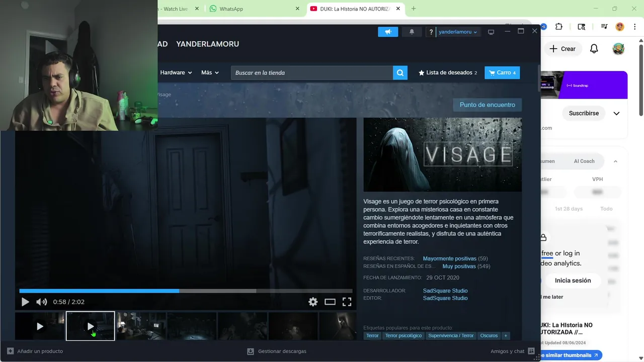Select the first trailer thumbnail
Screen dimensions: 644x362
(x=40, y=326)
